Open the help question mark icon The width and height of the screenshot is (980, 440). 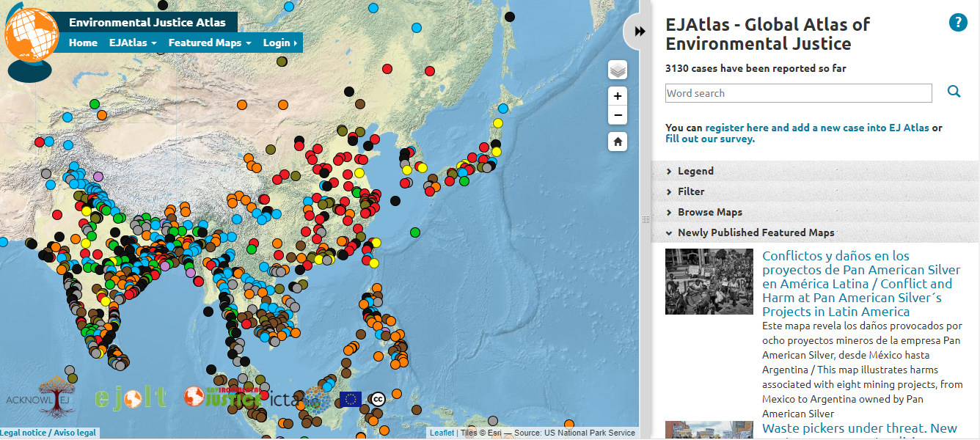pyautogui.click(x=958, y=23)
